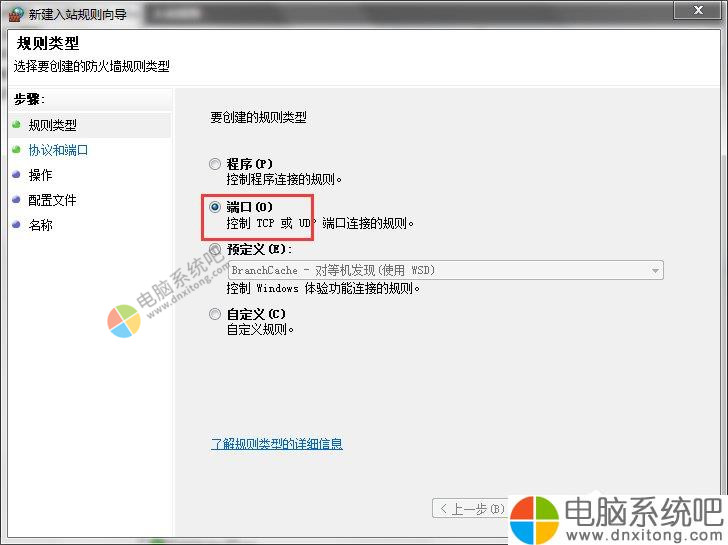Select the 程序(P) radio button
The height and width of the screenshot is (545, 728).
click(214, 164)
